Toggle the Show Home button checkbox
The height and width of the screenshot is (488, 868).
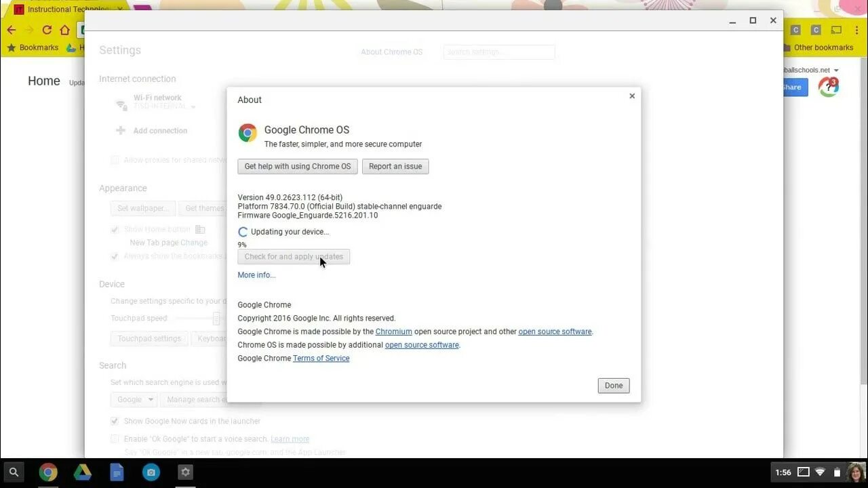coord(115,230)
